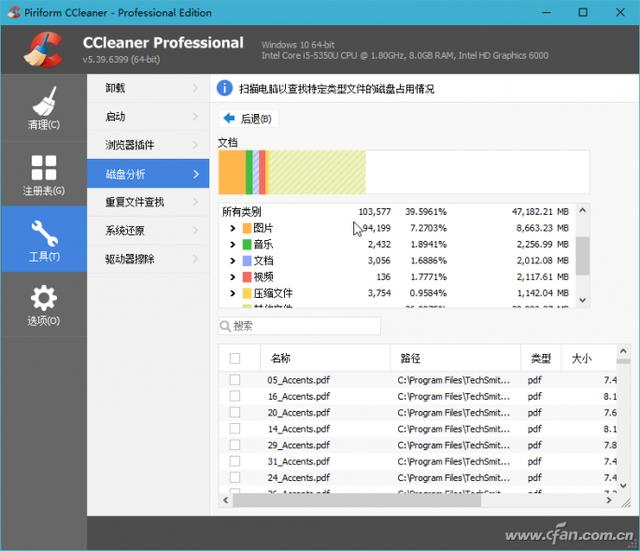This screenshot has height=551, width=640.
Task: Check the 31_Accents.pdf checkbox
Action: click(235, 461)
